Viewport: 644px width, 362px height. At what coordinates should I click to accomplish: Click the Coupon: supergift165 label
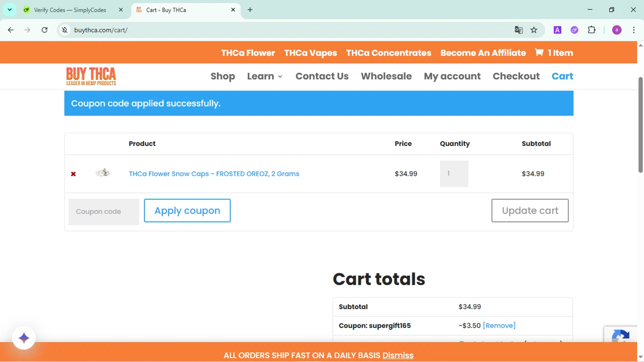pyautogui.click(x=375, y=325)
